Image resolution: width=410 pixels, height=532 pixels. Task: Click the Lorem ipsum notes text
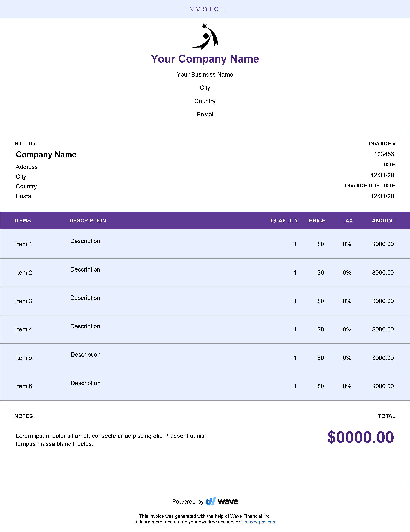[111, 440]
